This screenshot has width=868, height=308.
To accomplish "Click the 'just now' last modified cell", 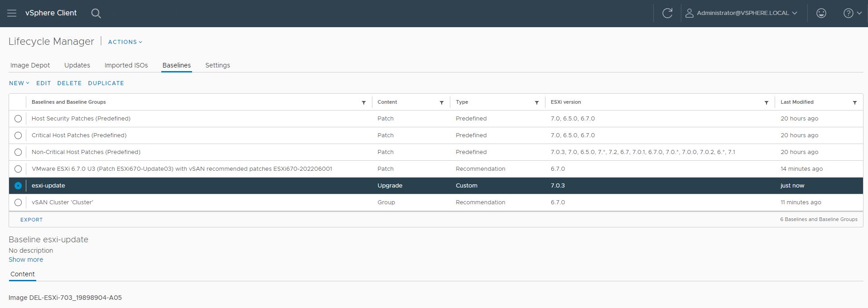I will coord(792,186).
